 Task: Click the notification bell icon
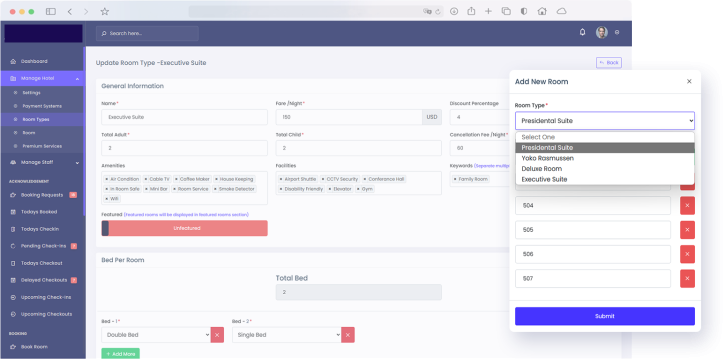tap(582, 32)
